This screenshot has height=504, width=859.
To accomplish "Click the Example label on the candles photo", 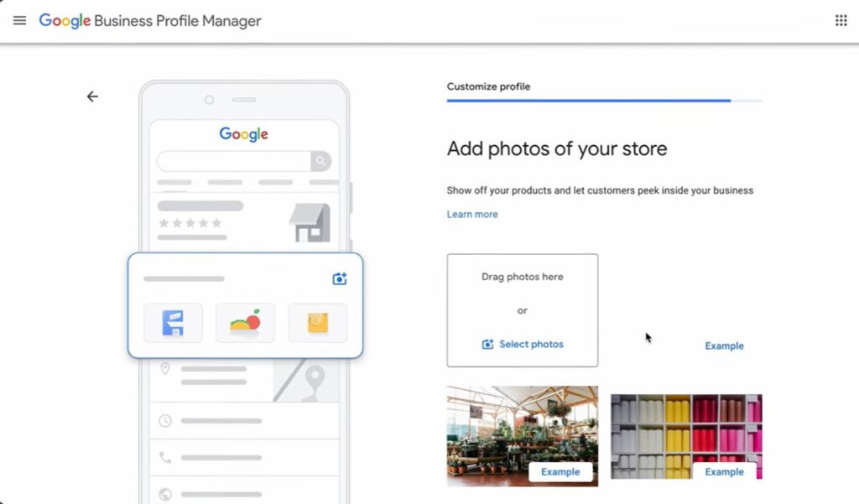I will pos(724,472).
